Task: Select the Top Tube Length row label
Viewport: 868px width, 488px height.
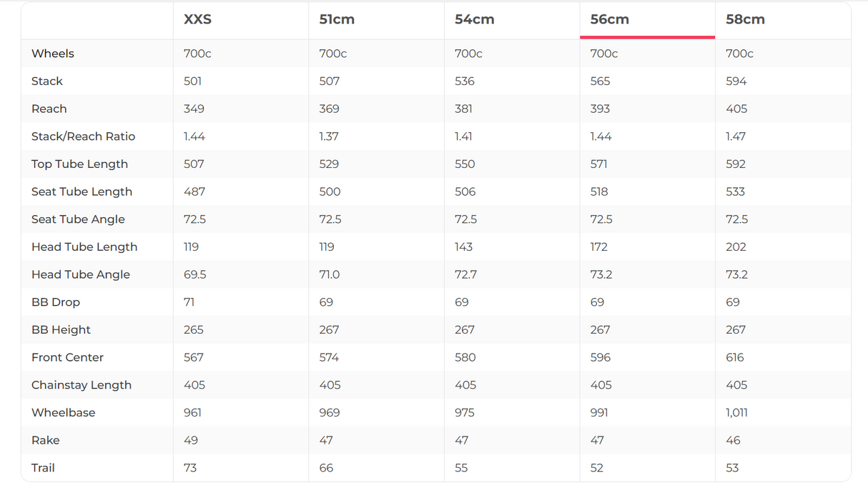Action: [x=79, y=164]
